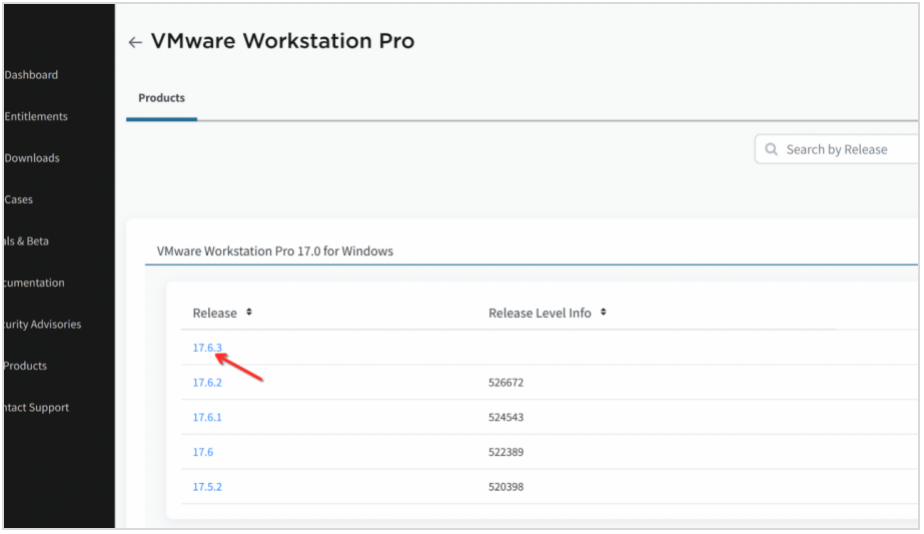Open Downloads in the sidebar
924x534 pixels.
(x=32, y=158)
